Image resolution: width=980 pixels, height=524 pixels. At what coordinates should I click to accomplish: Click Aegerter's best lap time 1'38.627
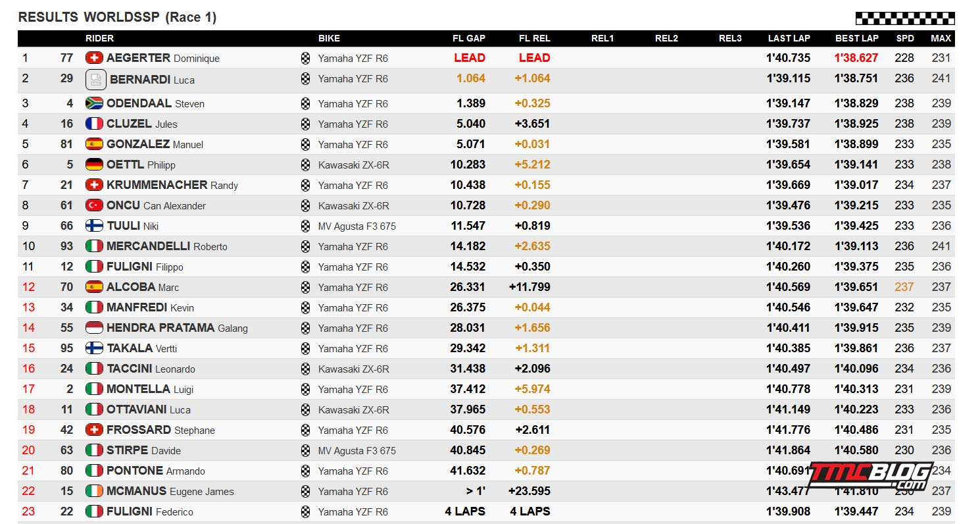pyautogui.click(x=856, y=58)
